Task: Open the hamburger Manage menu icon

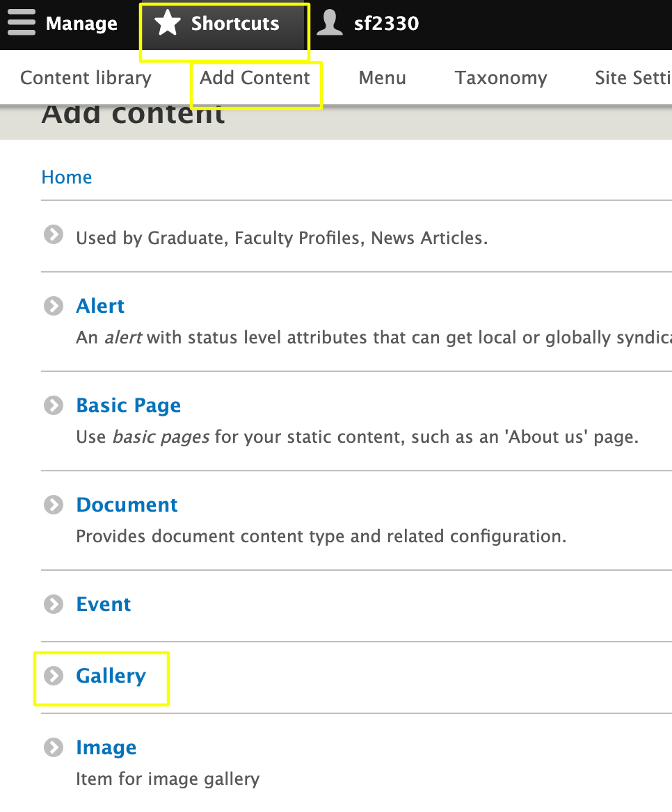Action: (x=22, y=22)
